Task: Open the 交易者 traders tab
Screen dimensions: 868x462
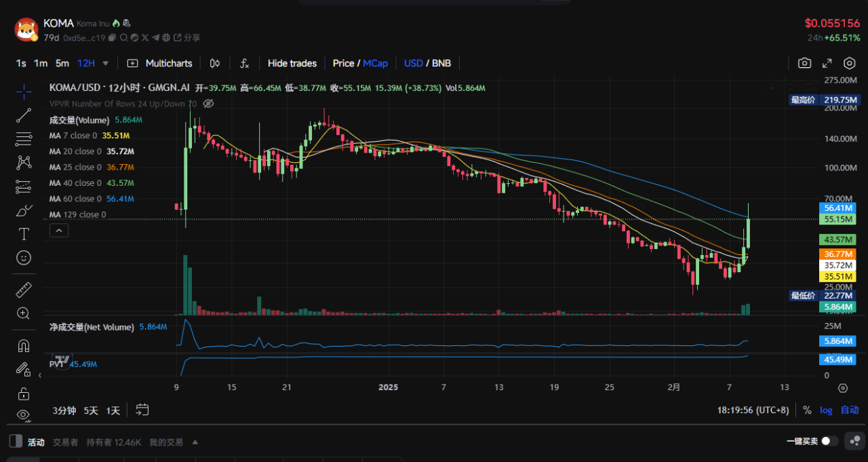Action: tap(66, 442)
